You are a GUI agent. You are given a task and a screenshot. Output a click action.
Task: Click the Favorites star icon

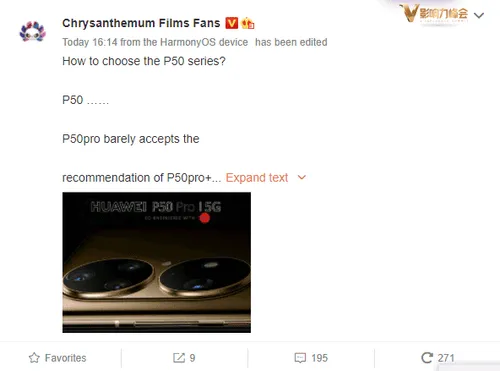[x=34, y=358]
